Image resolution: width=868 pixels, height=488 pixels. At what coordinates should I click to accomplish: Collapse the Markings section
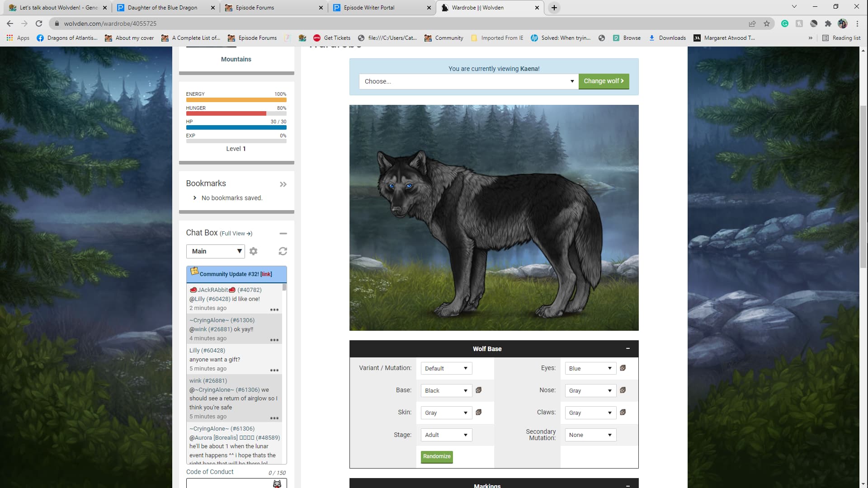[x=628, y=485]
